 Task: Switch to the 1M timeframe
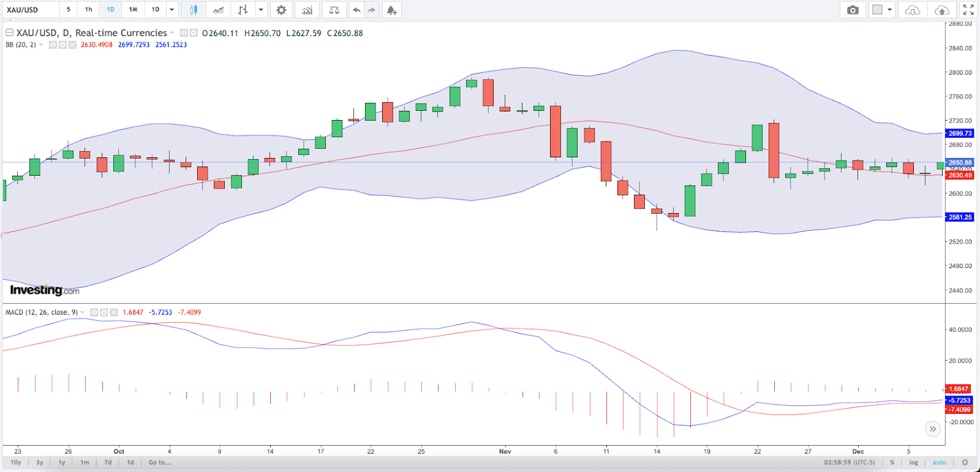click(x=133, y=10)
